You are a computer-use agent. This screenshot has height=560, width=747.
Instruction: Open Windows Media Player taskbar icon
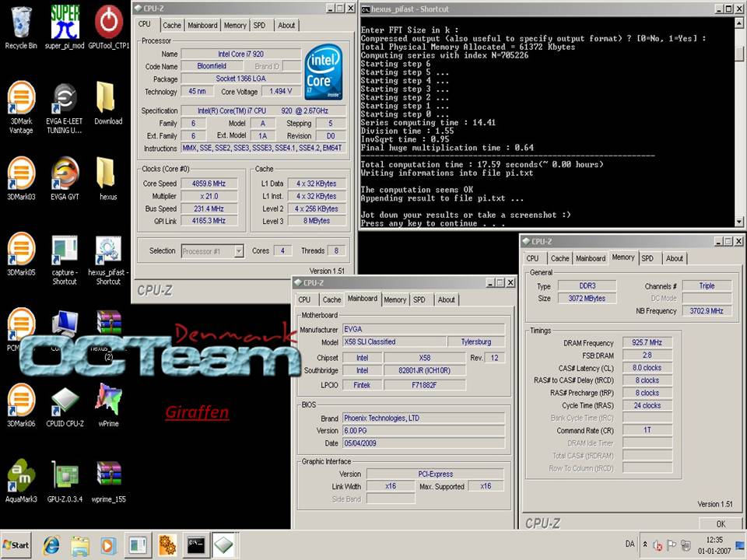107,545
